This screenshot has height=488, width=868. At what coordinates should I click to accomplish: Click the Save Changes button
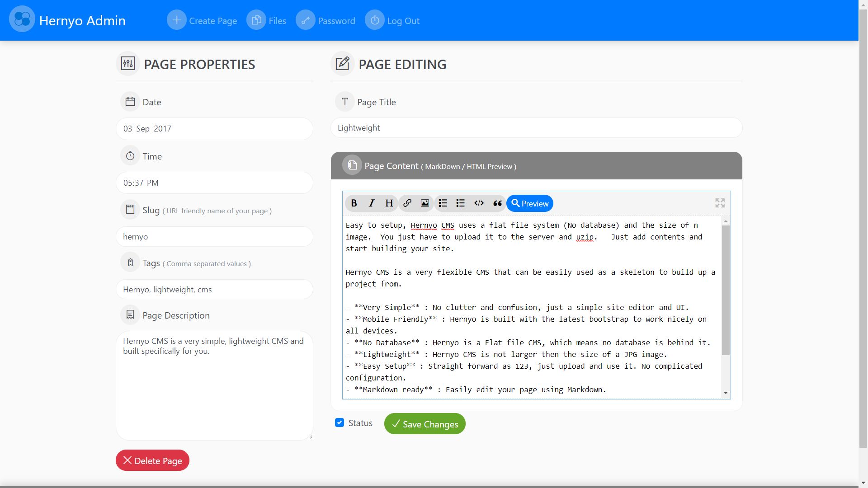[x=425, y=424]
